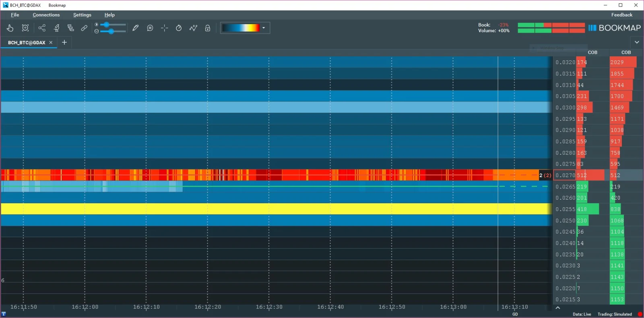The width and height of the screenshot is (644, 318).
Task: Click the chain link icon
Action: (x=84, y=28)
